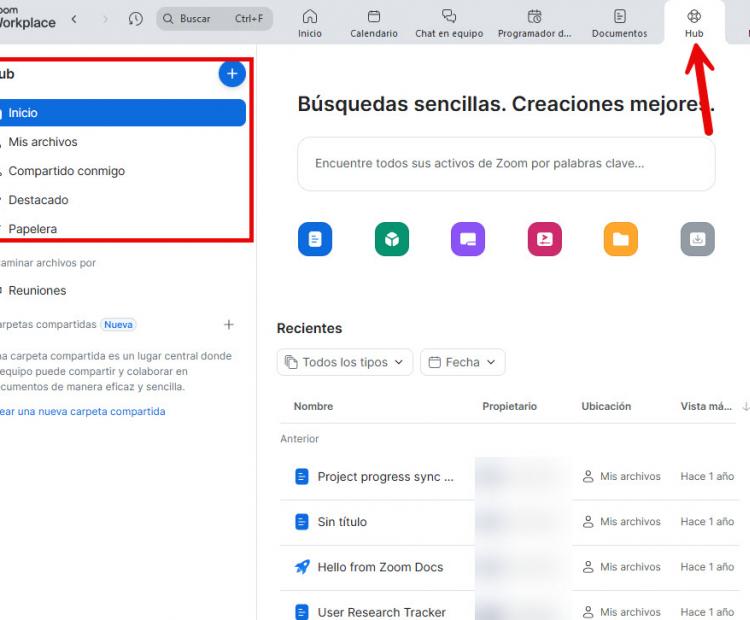Click the keyword search field for Zoom assets
This screenshot has width=750, height=620.
point(506,163)
